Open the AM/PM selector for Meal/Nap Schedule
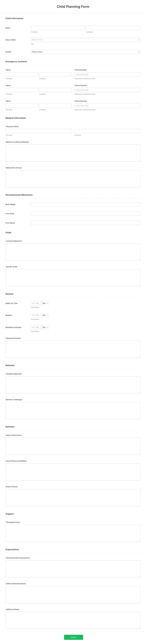Image resolution: width=146 pixels, height=644 pixels. click(x=45, y=327)
